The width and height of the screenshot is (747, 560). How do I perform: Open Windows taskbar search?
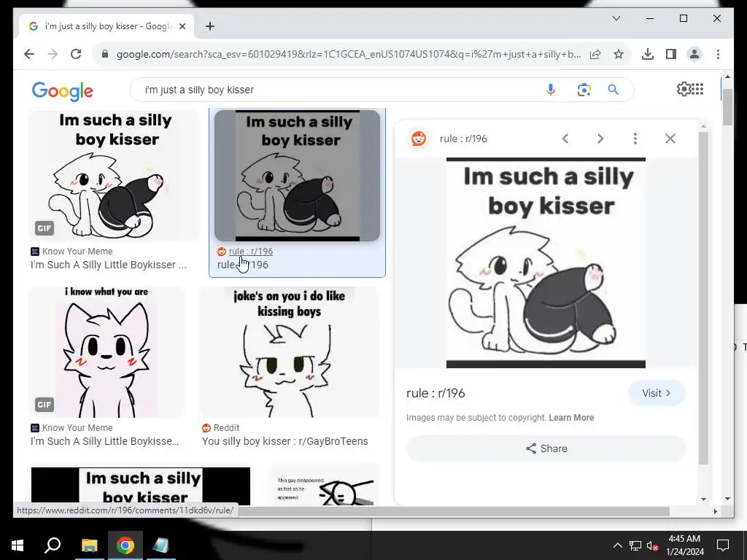pyautogui.click(x=53, y=545)
